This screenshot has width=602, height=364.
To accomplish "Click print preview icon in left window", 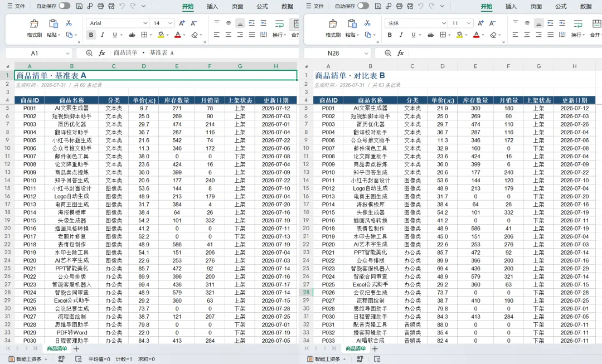I will pyautogui.click(x=111, y=6).
